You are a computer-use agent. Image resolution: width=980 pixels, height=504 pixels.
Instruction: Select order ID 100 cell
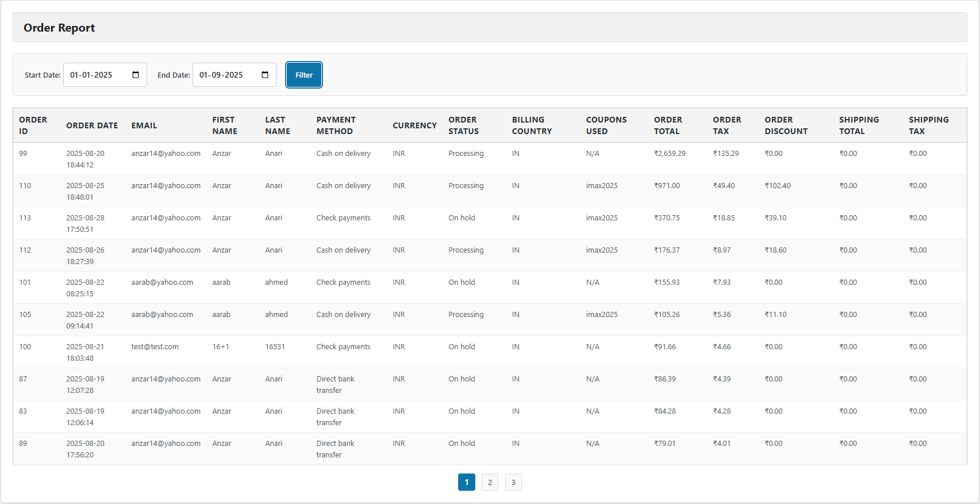[25, 347]
